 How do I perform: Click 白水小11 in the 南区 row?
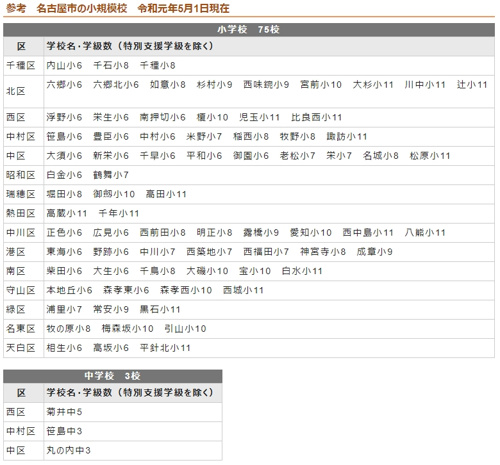pyautogui.click(x=302, y=271)
